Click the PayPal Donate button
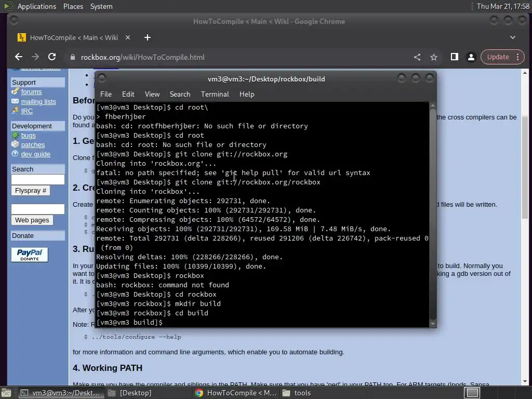Image resolution: width=532 pixels, height=399 pixels. [30, 255]
